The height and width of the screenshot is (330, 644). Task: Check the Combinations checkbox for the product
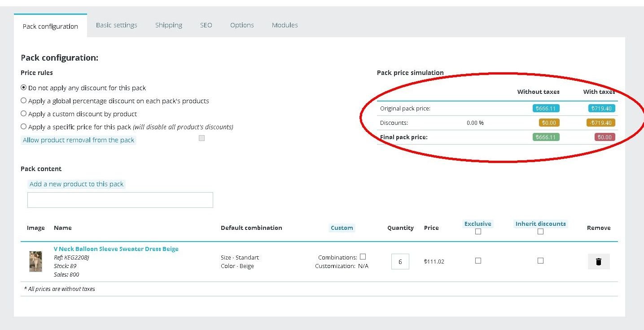[x=363, y=257]
